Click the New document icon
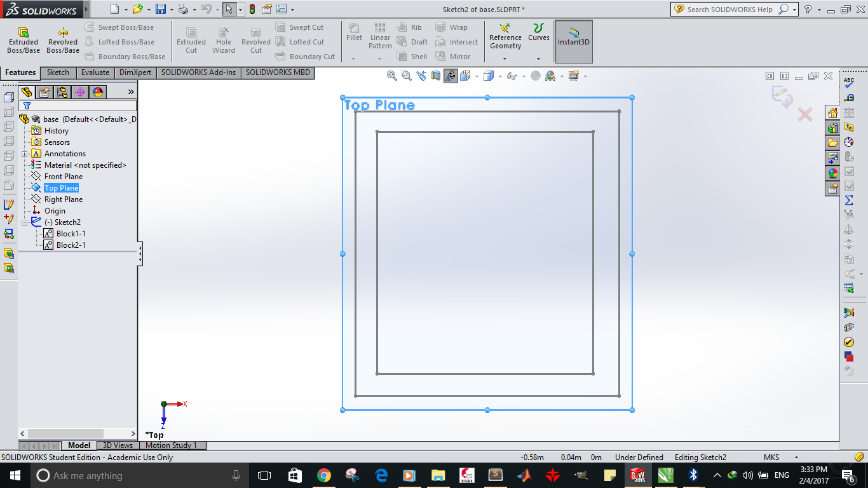868x488 pixels. tap(114, 9)
